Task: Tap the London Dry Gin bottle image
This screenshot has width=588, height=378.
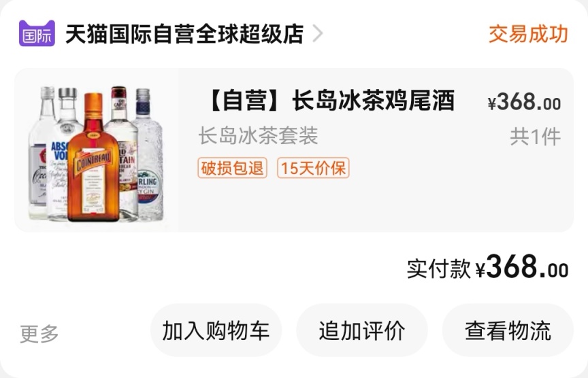Action: [149, 154]
